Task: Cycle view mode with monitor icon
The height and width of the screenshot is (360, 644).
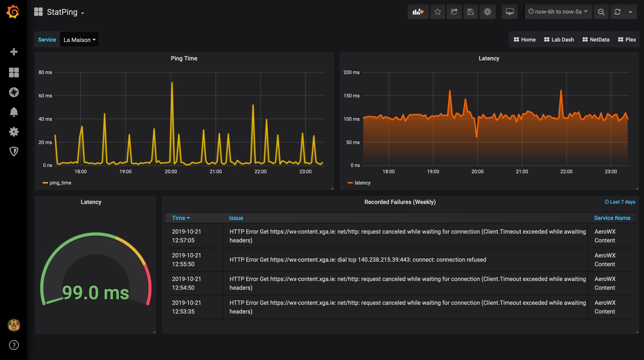Action: tap(509, 12)
